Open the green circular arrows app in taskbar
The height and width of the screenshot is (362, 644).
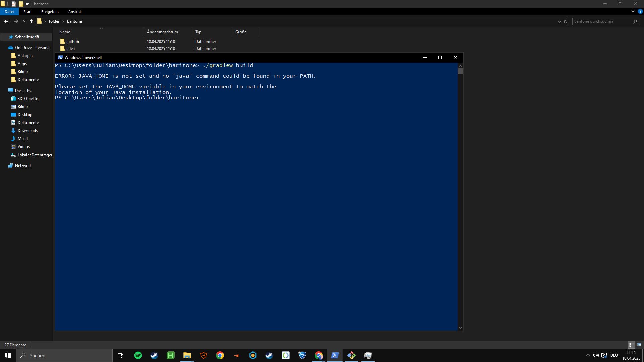286,355
